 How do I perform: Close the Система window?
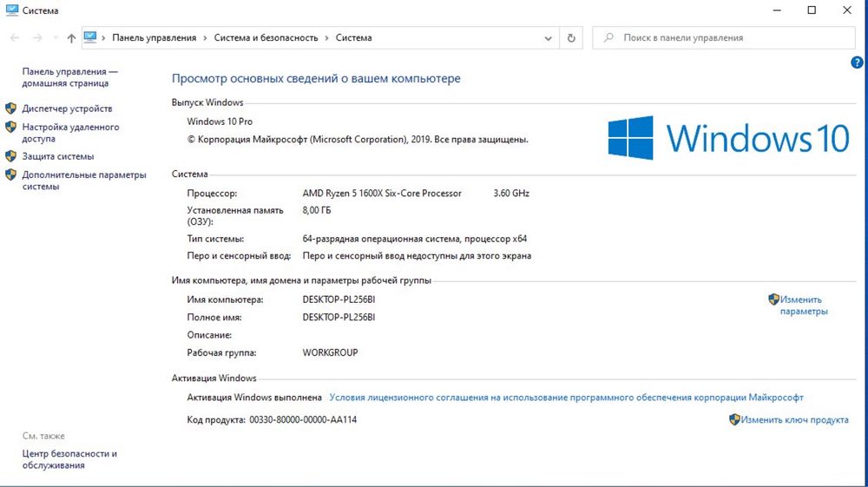[x=847, y=10]
